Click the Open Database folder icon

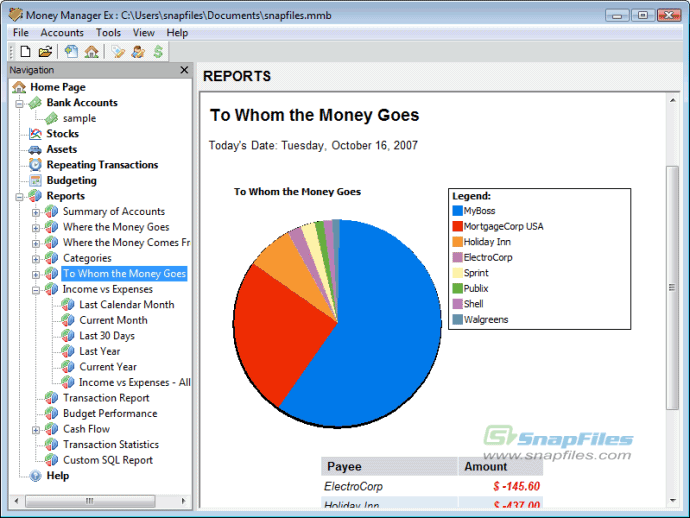pyautogui.click(x=45, y=52)
